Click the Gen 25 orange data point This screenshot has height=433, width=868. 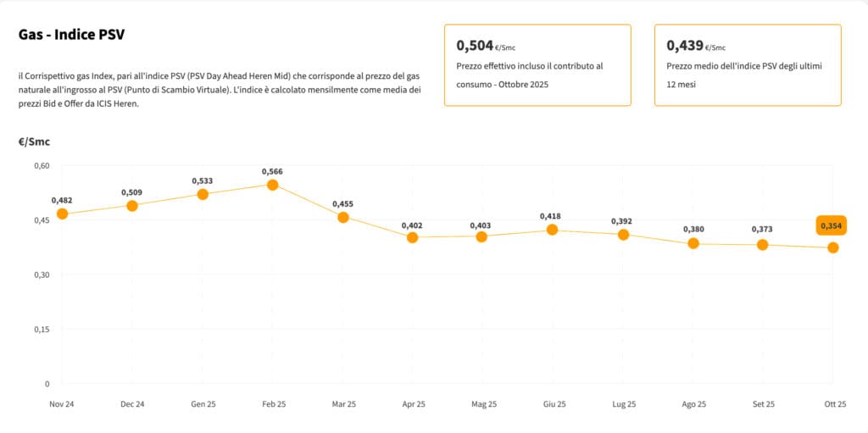pyautogui.click(x=203, y=194)
